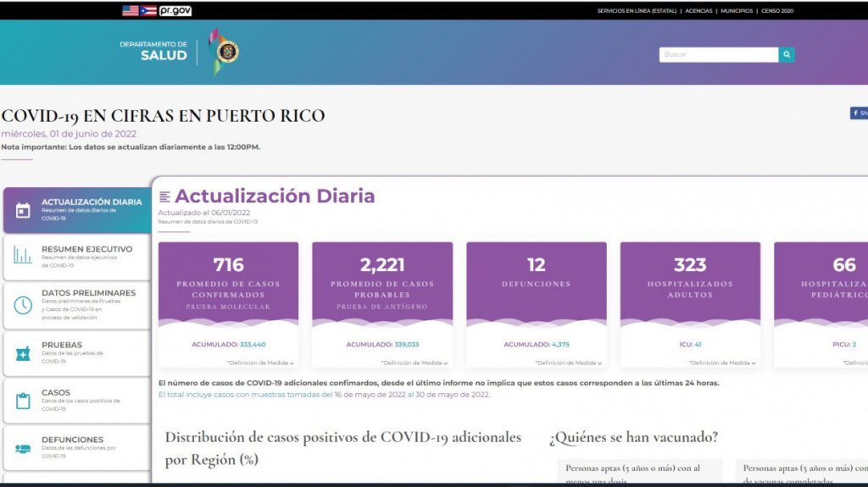This screenshot has width=868, height=487.
Task: Click the PICU: 2 value
Action: click(844, 344)
